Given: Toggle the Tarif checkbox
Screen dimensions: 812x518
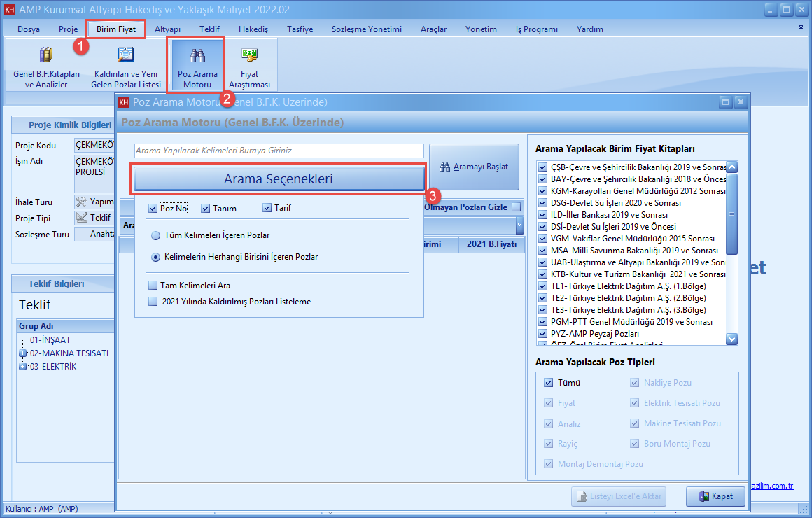Looking at the screenshot, I should [x=267, y=208].
